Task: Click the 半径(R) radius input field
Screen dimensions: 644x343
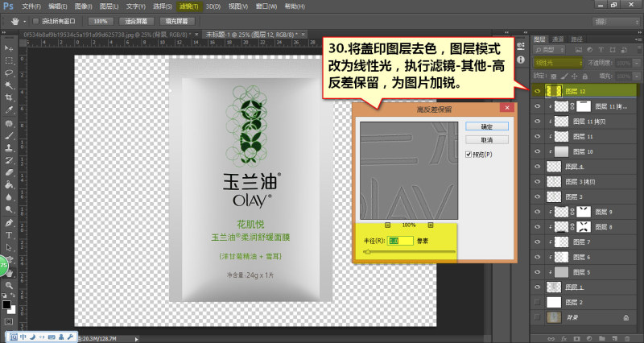Action: point(400,241)
